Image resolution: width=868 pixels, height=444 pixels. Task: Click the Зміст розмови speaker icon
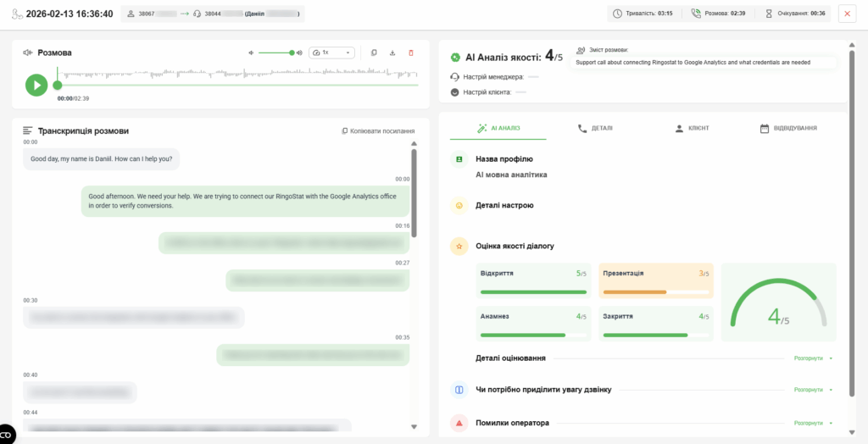click(580, 50)
